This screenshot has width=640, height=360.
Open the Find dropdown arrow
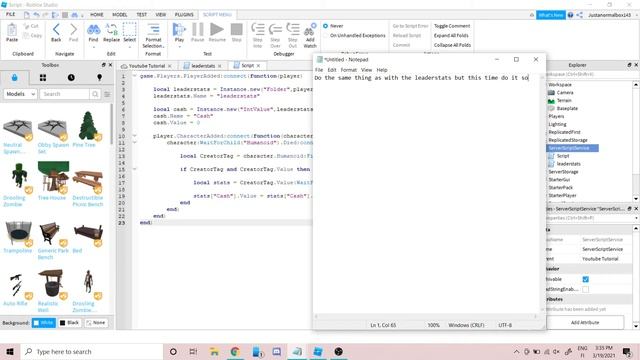point(93,47)
